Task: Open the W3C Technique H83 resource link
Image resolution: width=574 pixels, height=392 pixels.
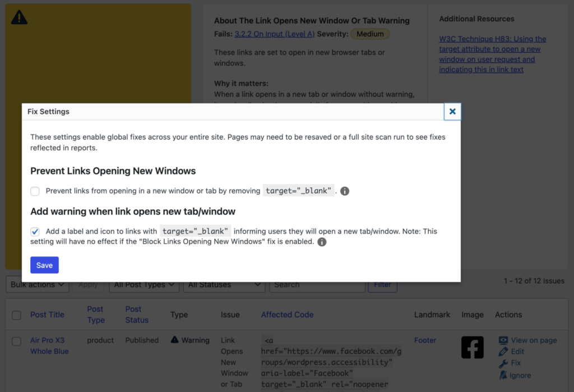Action: 493,54
